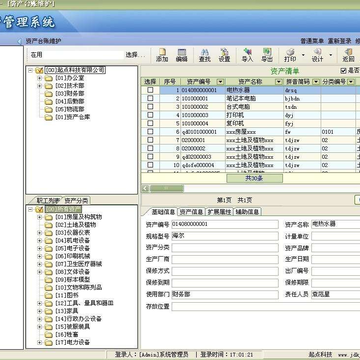Open the 辅助信息 tab

248,211
